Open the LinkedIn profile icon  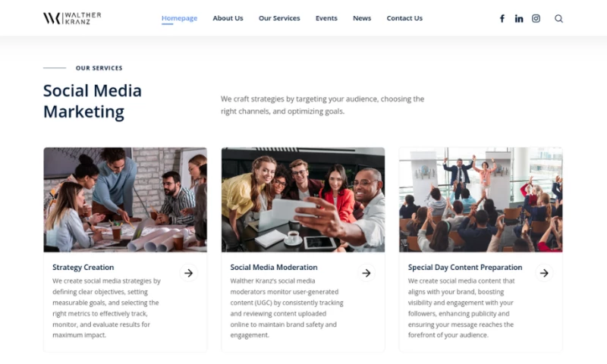pyautogui.click(x=519, y=18)
